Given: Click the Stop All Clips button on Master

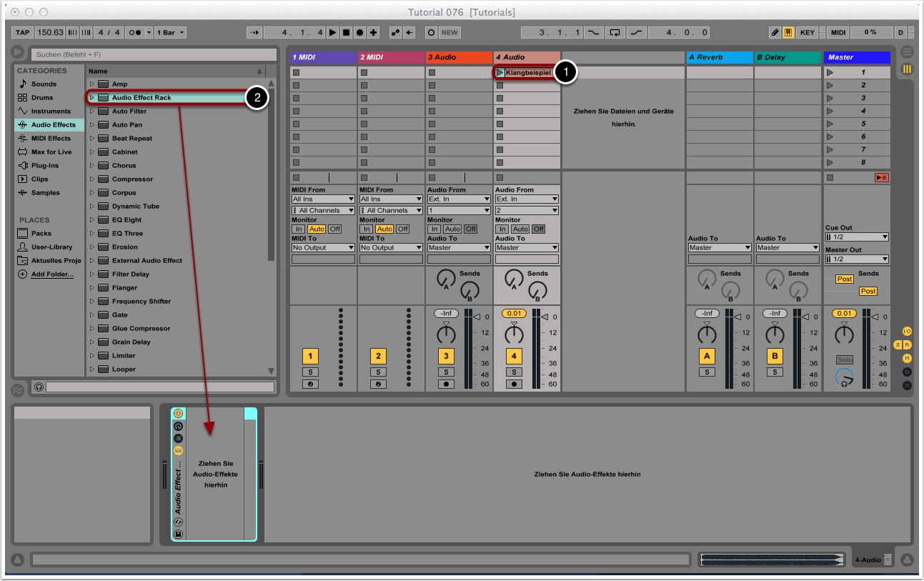Looking at the screenshot, I should pos(881,177).
